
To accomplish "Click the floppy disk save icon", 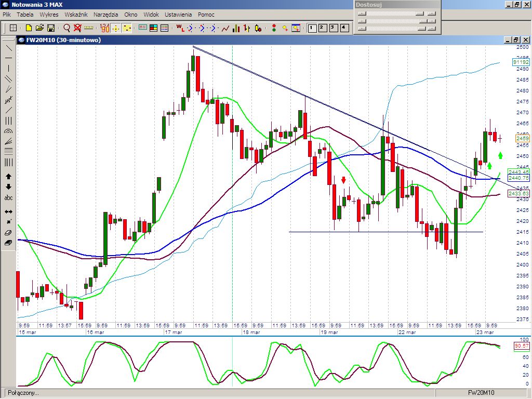I will pos(51,28).
